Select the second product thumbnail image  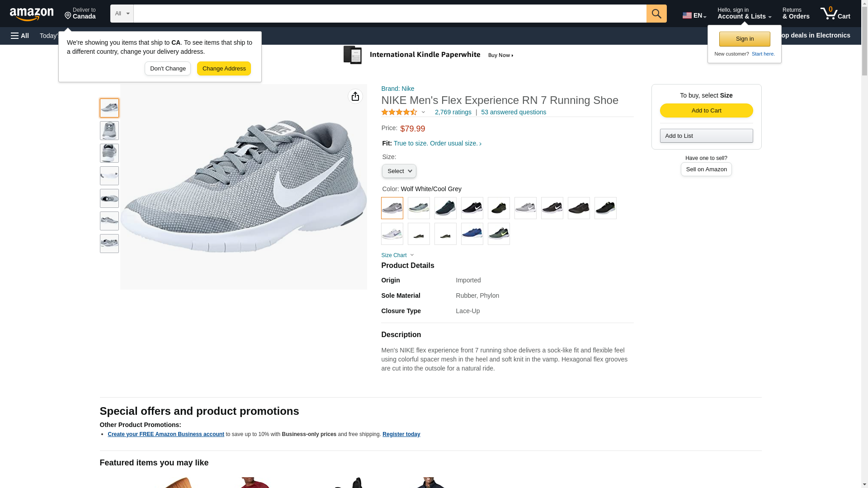(109, 131)
